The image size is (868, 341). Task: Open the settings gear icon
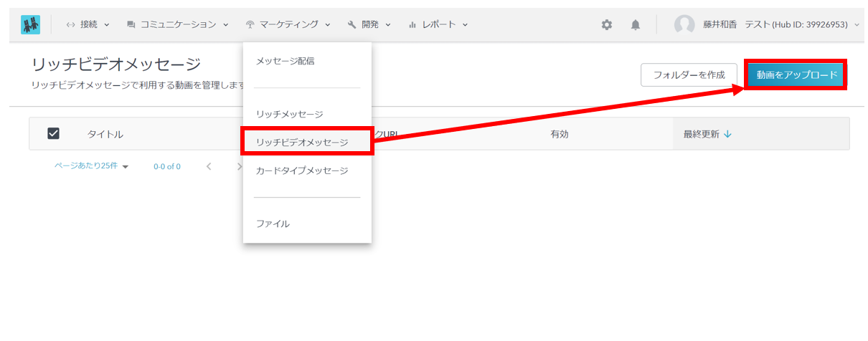pos(607,25)
